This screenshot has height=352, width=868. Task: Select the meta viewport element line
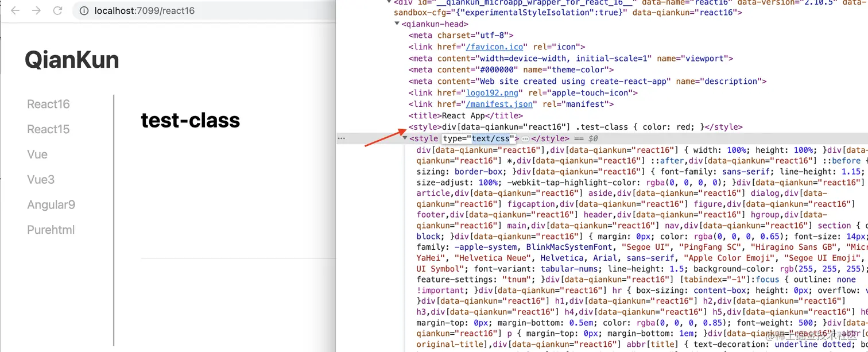coord(571,59)
